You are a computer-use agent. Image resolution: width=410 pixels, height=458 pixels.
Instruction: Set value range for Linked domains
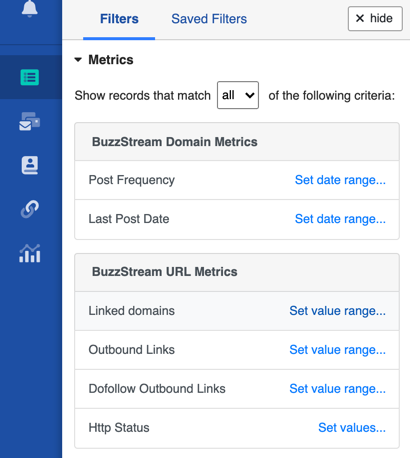(x=337, y=311)
